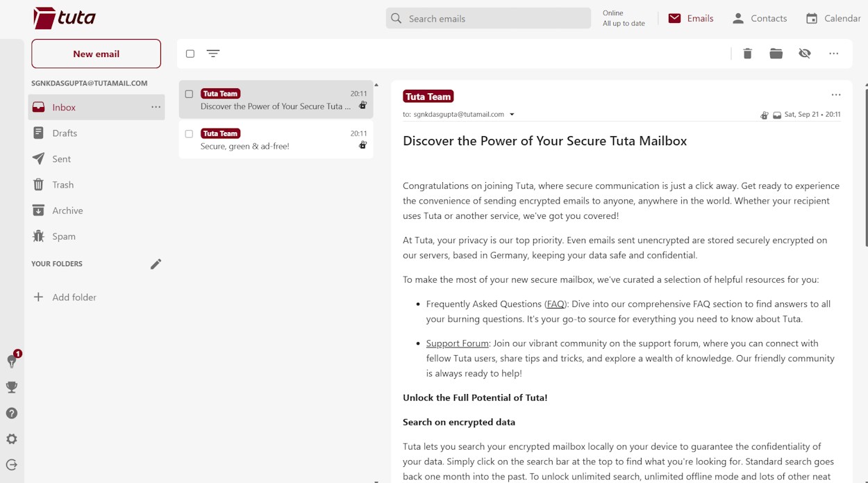
Task: Move the email using the folder icon
Action: (776, 54)
